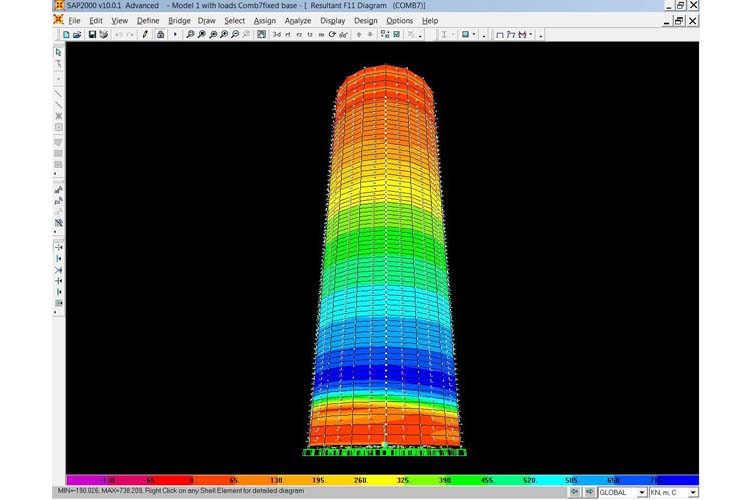
Task: Switch to 3-d view in toolbar
Action: 277,35
